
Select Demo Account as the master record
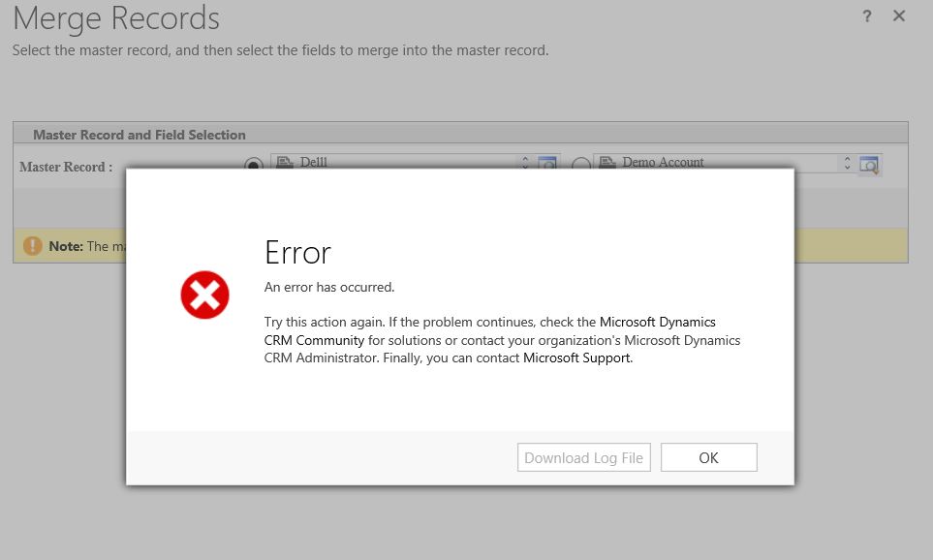(x=581, y=163)
